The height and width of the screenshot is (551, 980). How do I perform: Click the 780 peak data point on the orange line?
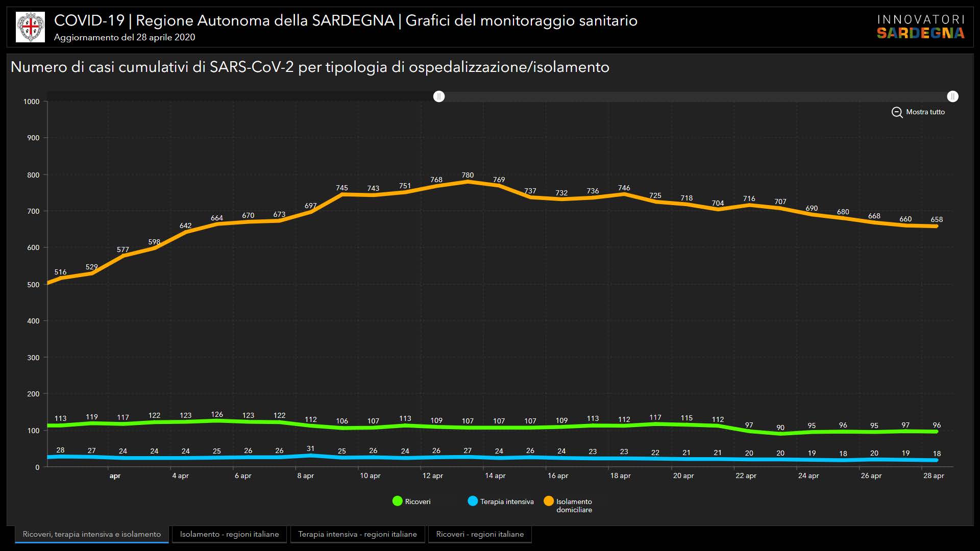468,182
